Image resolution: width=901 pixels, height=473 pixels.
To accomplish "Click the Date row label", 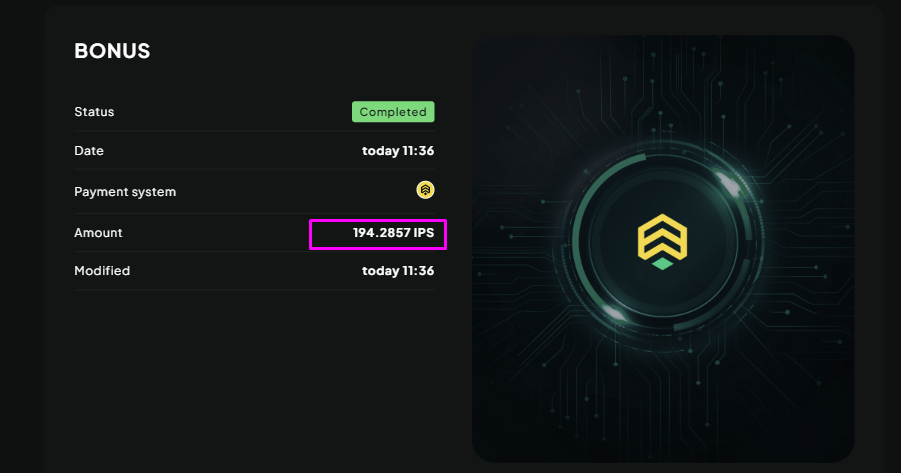I will pyautogui.click(x=89, y=151).
